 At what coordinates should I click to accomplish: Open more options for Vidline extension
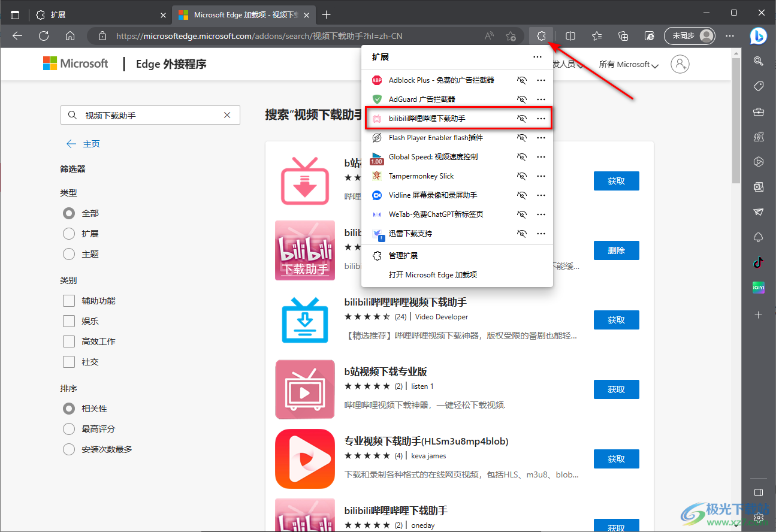tap(541, 195)
